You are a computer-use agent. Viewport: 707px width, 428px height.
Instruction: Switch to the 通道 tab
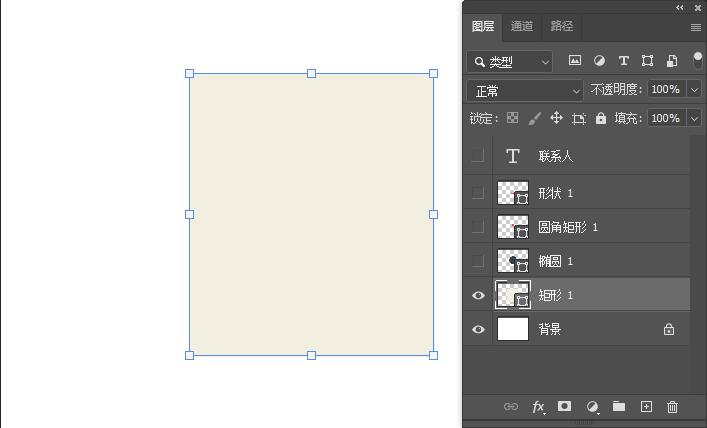(x=522, y=26)
